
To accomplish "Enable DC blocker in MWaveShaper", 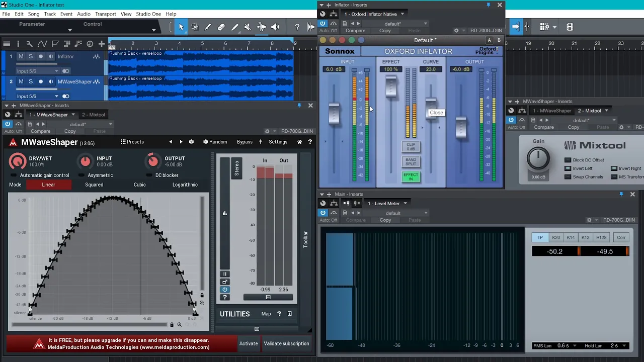I will point(149,175).
